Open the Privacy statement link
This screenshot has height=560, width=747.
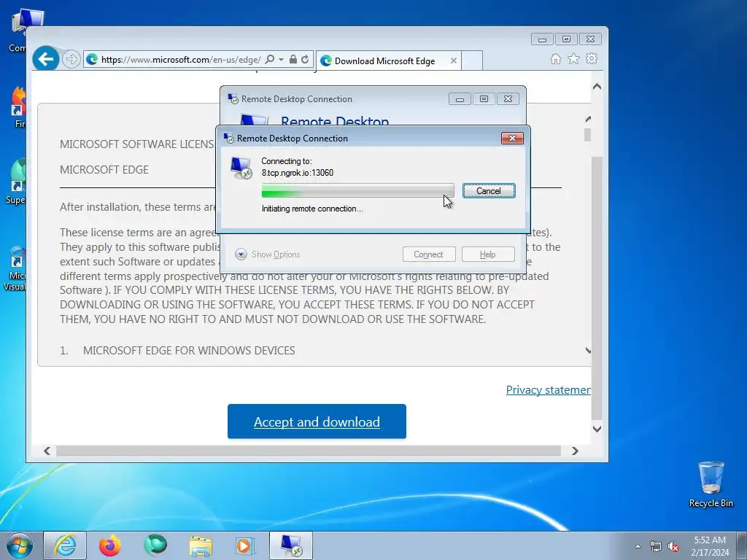coord(549,390)
